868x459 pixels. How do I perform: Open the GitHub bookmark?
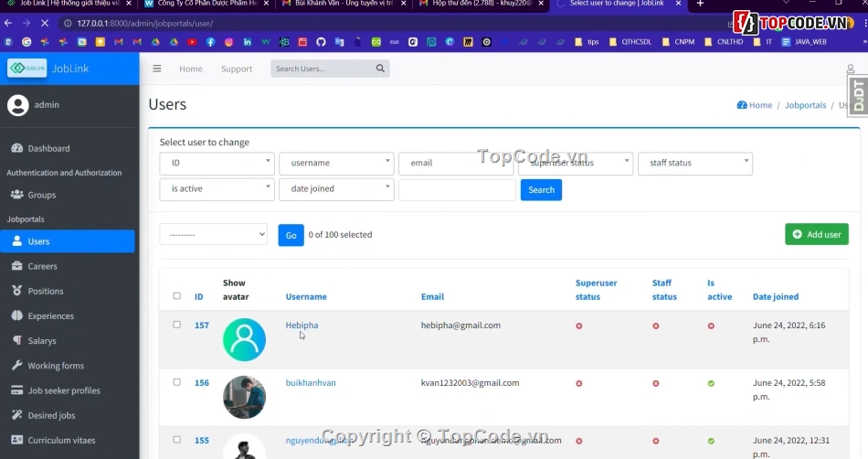pos(321,41)
